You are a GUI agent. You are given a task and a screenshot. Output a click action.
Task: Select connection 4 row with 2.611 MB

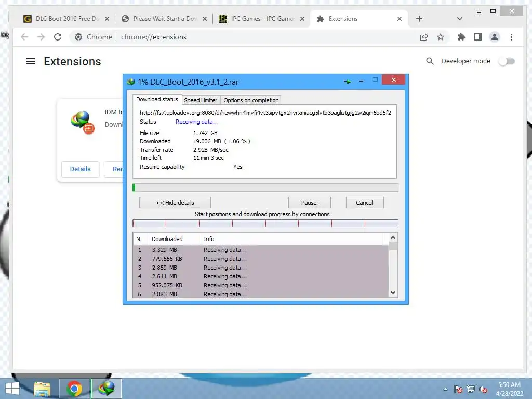coord(261,276)
